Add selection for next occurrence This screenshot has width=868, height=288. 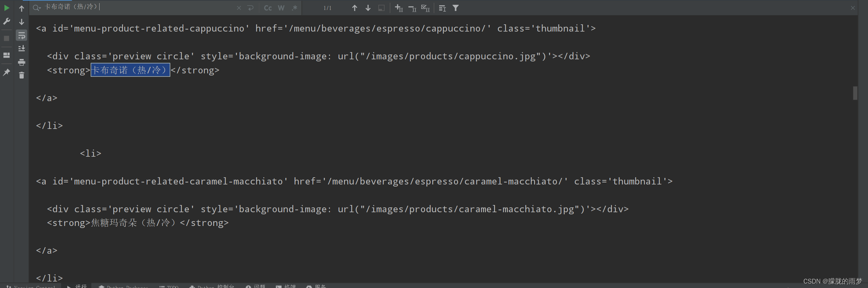click(399, 8)
